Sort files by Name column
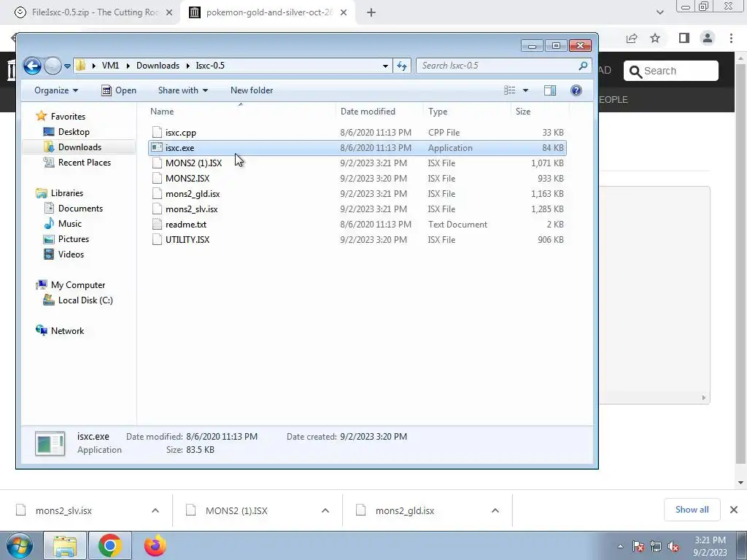747x560 pixels. 241,112
